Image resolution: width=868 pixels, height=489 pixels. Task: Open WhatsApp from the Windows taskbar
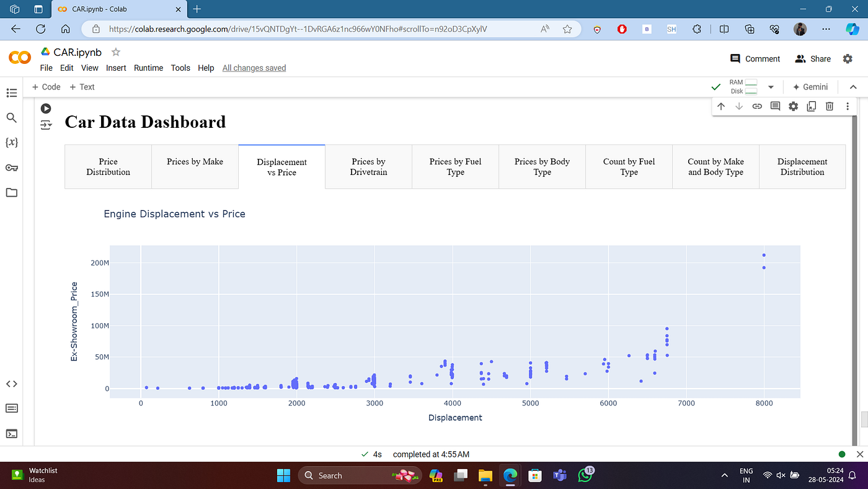(585, 475)
